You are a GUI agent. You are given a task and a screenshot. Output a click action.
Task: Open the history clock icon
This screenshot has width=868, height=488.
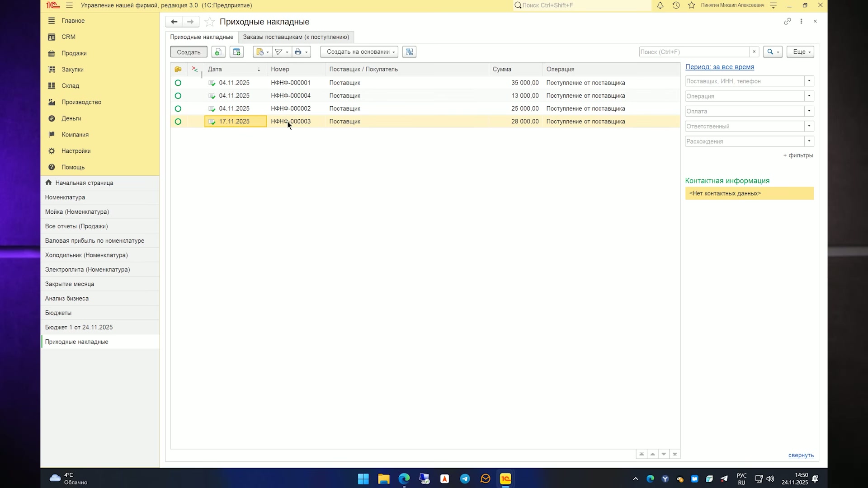pyautogui.click(x=676, y=5)
